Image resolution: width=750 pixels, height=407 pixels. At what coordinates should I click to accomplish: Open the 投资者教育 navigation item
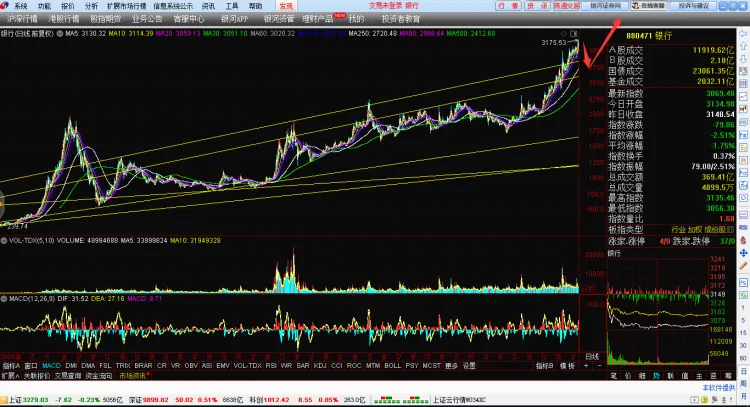point(400,19)
